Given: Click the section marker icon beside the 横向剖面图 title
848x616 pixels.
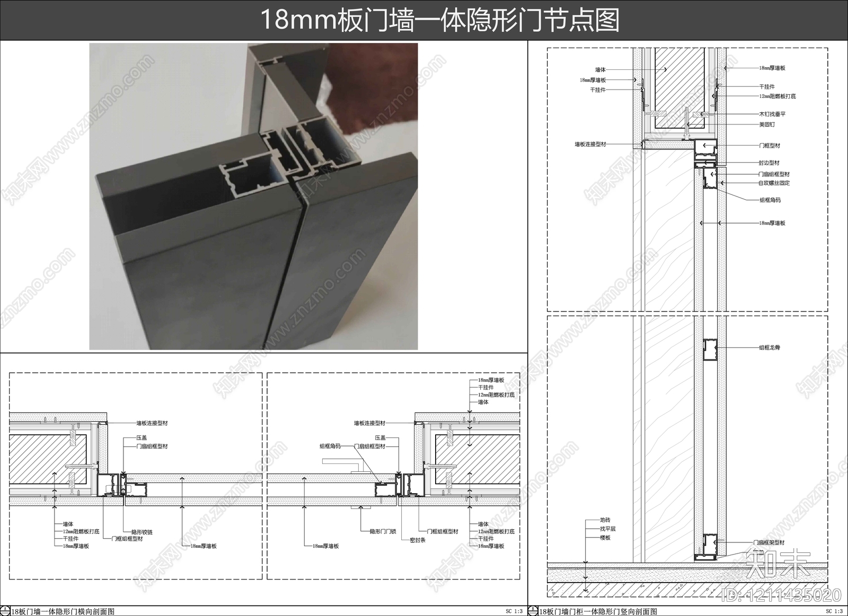Looking at the screenshot, I should 5,611.
